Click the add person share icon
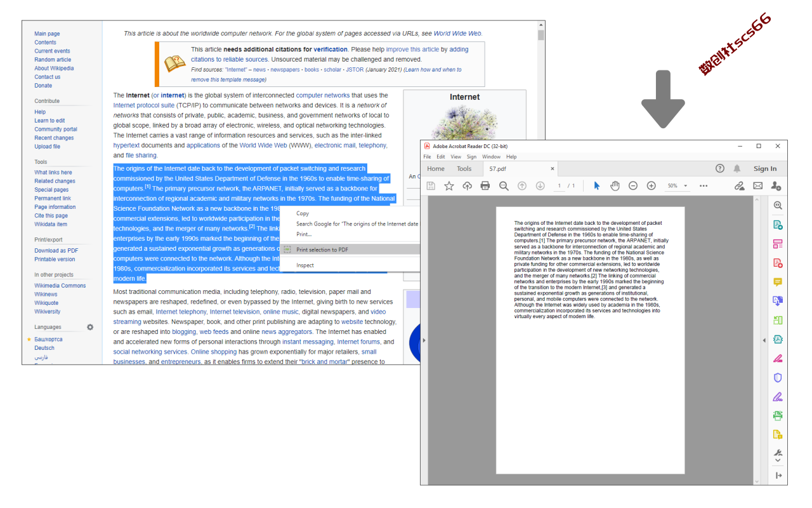 (776, 185)
